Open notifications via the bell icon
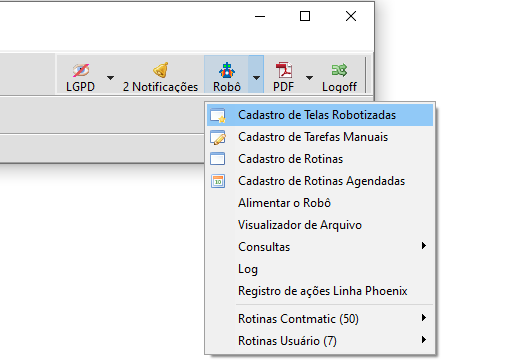Screen dimensions: 507x360 (161, 70)
